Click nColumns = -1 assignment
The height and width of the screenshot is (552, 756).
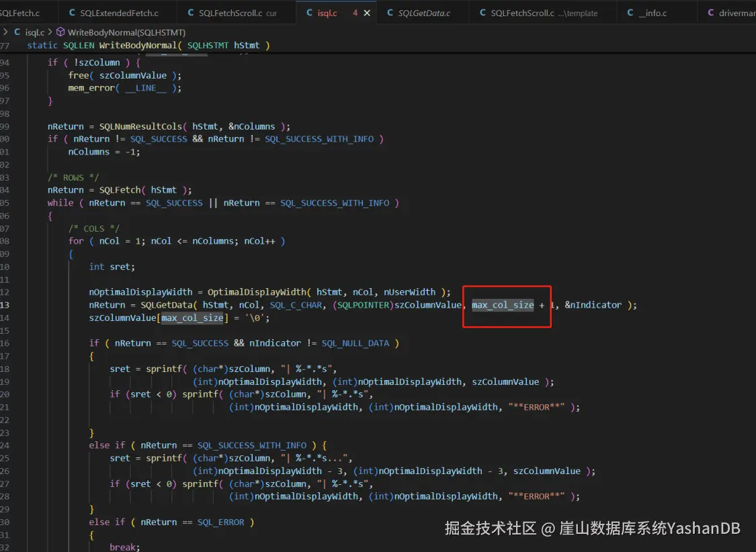pos(104,152)
